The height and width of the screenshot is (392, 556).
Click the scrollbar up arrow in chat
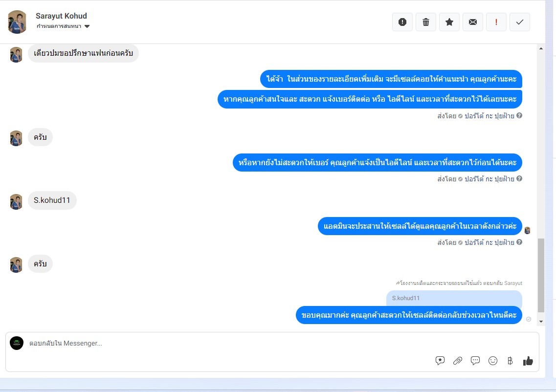pyautogui.click(x=541, y=48)
